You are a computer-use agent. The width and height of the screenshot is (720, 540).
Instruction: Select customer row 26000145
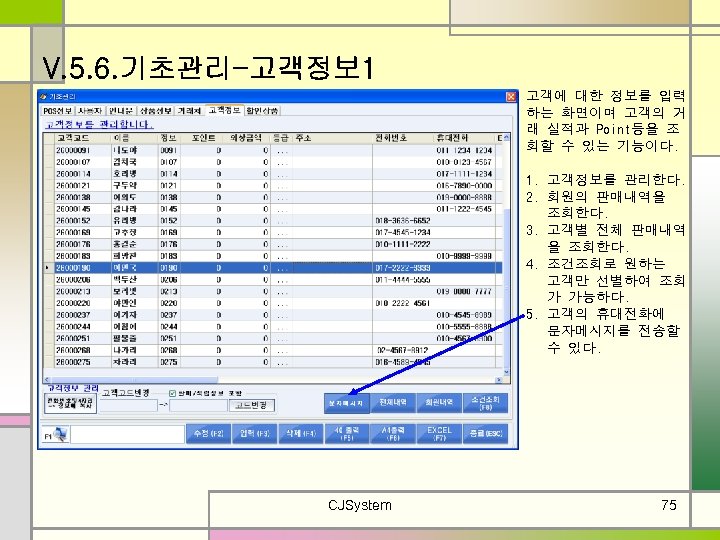[275, 209]
